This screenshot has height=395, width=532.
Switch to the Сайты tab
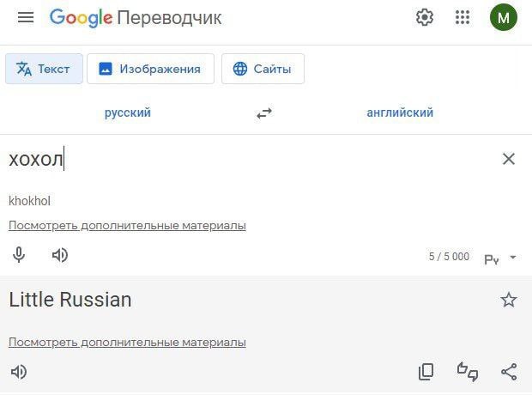point(263,70)
